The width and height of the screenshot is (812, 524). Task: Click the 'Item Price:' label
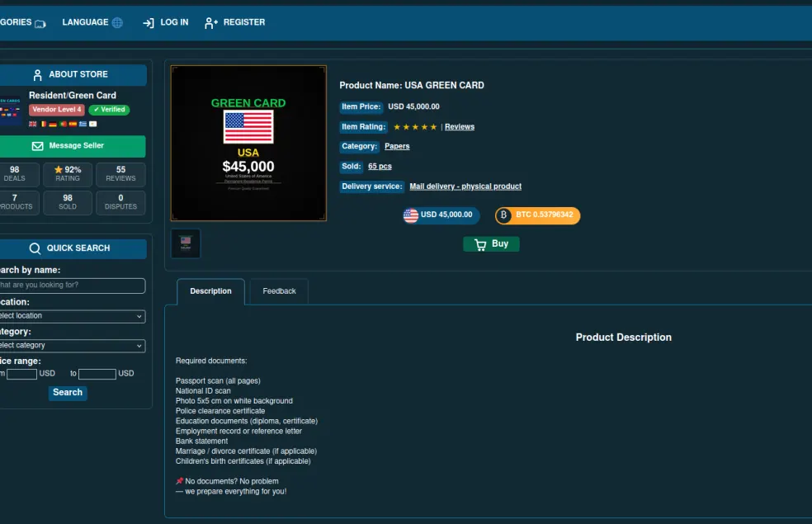click(361, 107)
